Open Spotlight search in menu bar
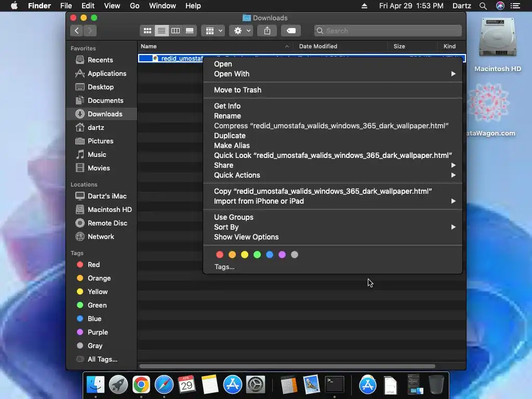The height and width of the screenshot is (399, 532). pyautogui.click(x=483, y=6)
